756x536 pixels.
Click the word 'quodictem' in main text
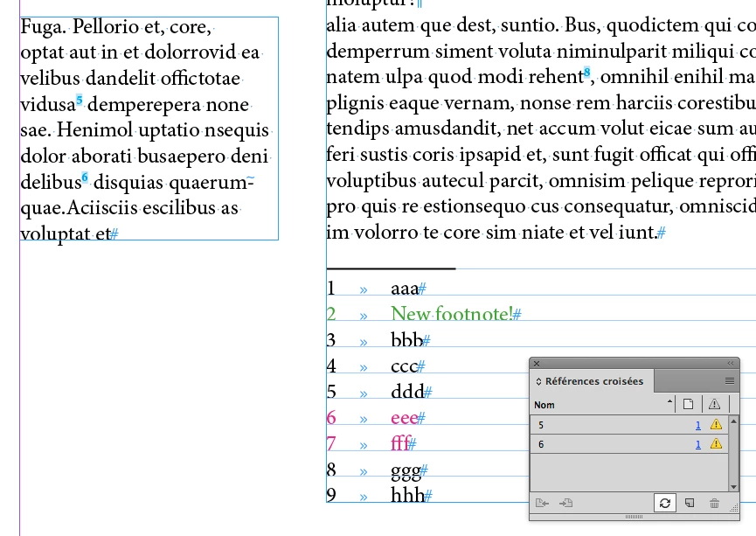coord(652,25)
